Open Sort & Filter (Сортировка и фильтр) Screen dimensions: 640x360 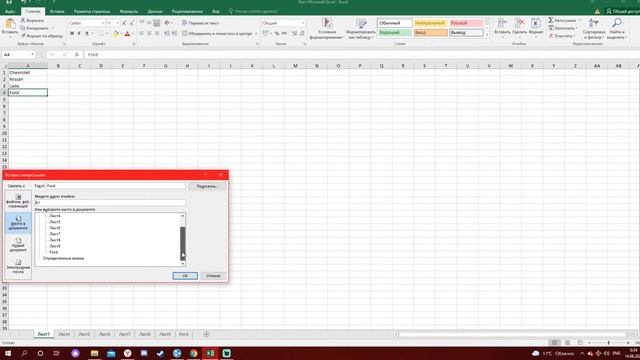pos(594,29)
